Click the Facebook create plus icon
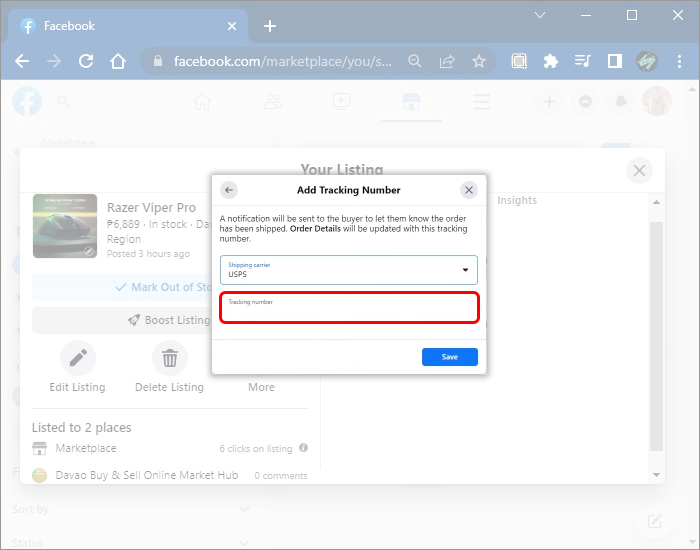Image resolution: width=700 pixels, height=550 pixels. (x=550, y=102)
